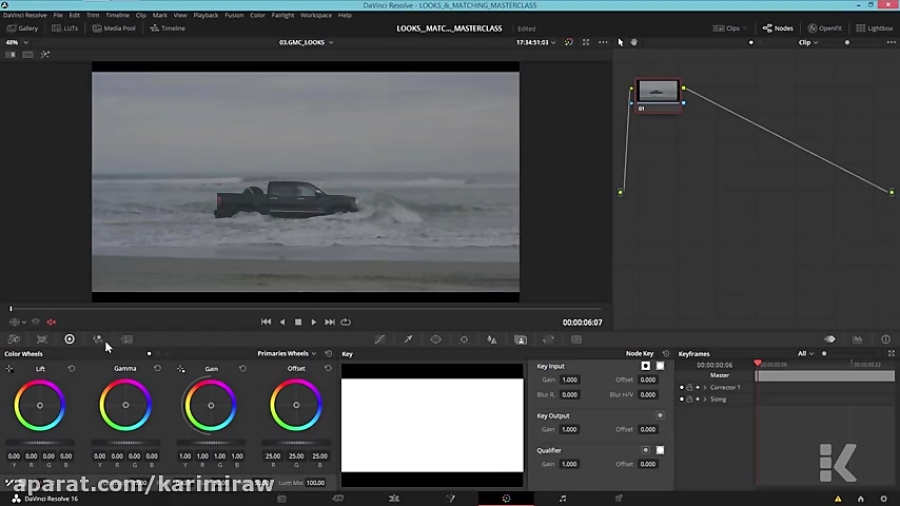Expand the Corrector 1 keyframe track
The width and height of the screenshot is (900, 506).
point(705,387)
